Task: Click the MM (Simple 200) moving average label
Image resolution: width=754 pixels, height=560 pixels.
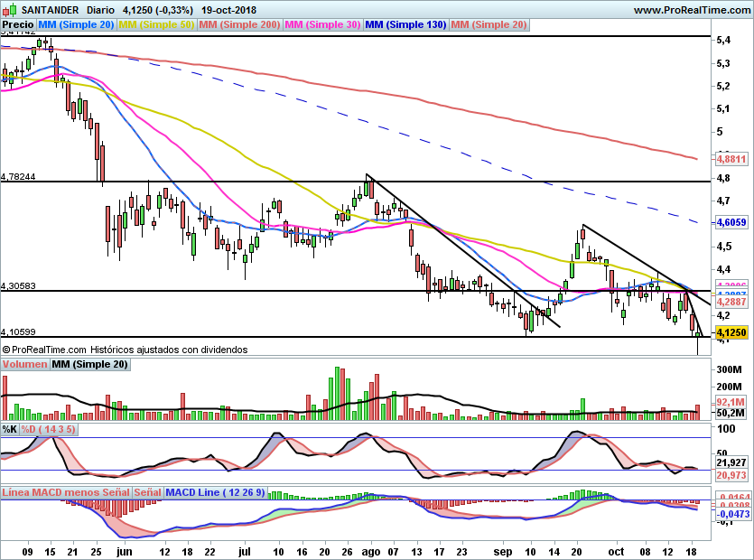Action: [x=239, y=24]
